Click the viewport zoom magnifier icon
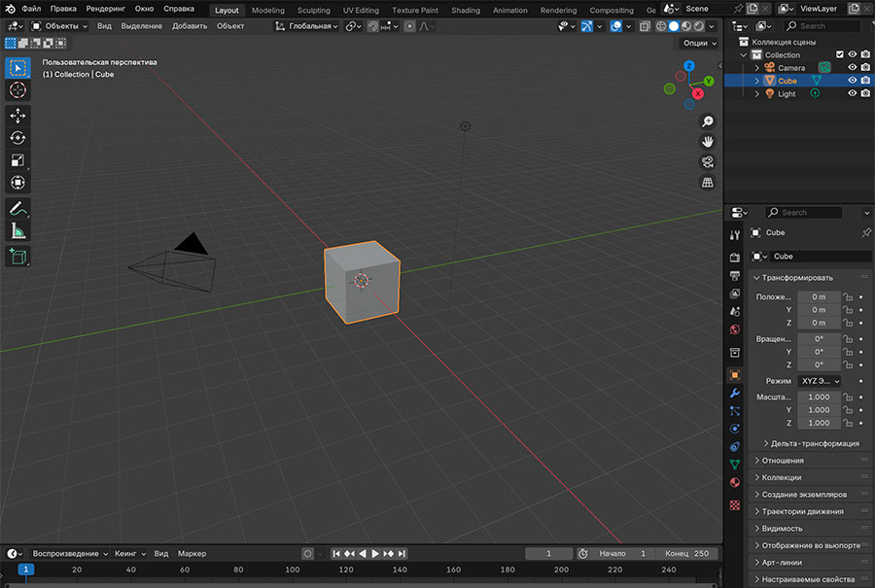The width and height of the screenshot is (875, 588). (x=707, y=121)
